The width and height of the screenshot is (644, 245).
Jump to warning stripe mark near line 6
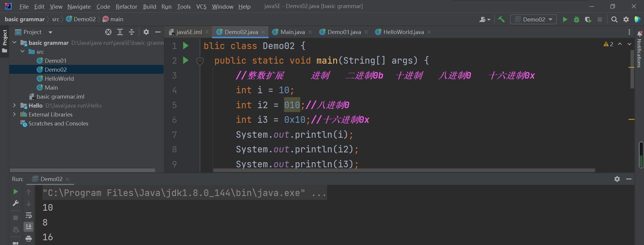coord(631,119)
